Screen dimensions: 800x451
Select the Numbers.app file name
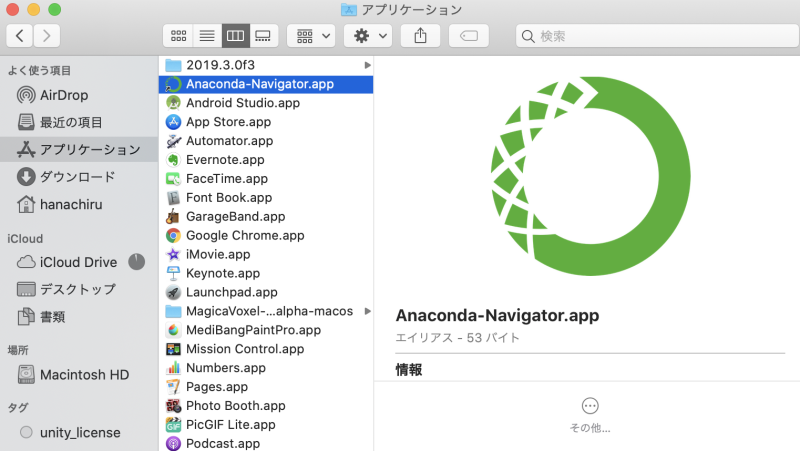click(x=226, y=368)
